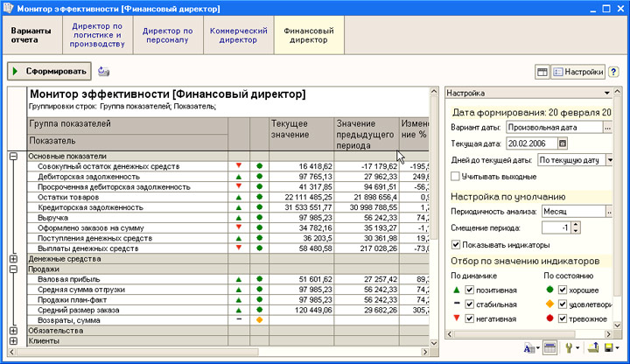Click the save diskette icon at bottom right
The height and width of the screenshot is (364, 630).
[x=611, y=348]
